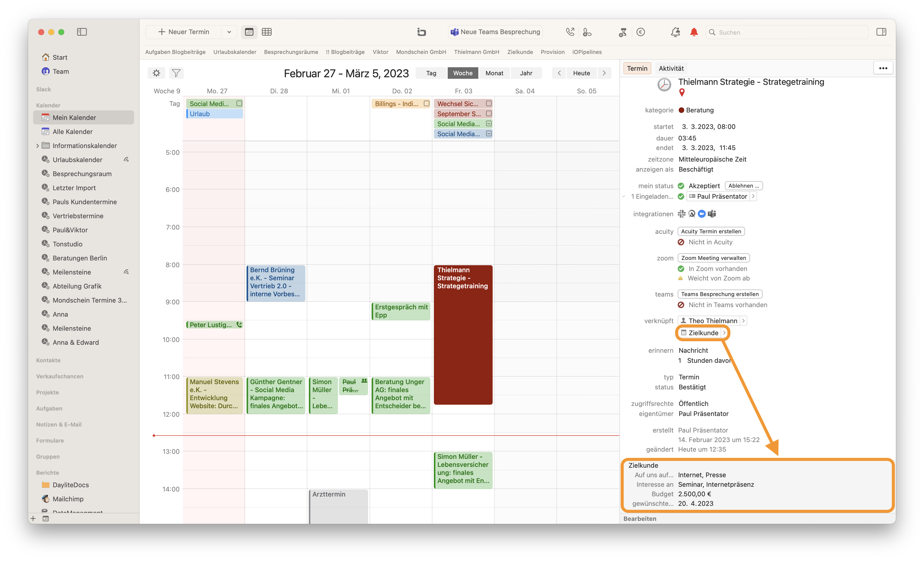Open the Urlaubskalender bookmark

[235, 52]
